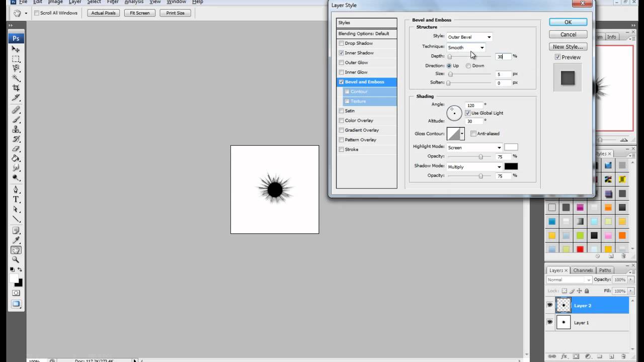Open the fx layer style menu
Viewport: 644px width, 362px height.
565,356
